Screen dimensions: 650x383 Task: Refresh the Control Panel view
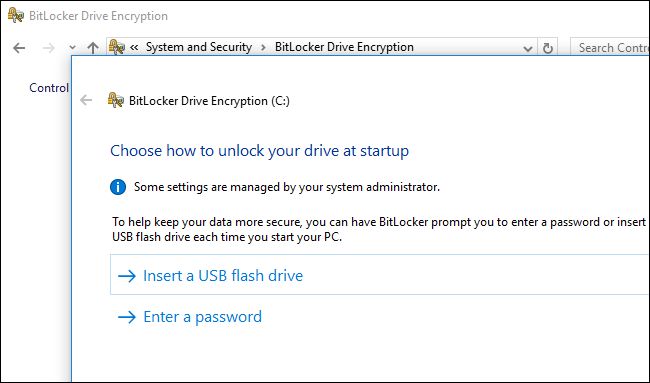tap(548, 48)
